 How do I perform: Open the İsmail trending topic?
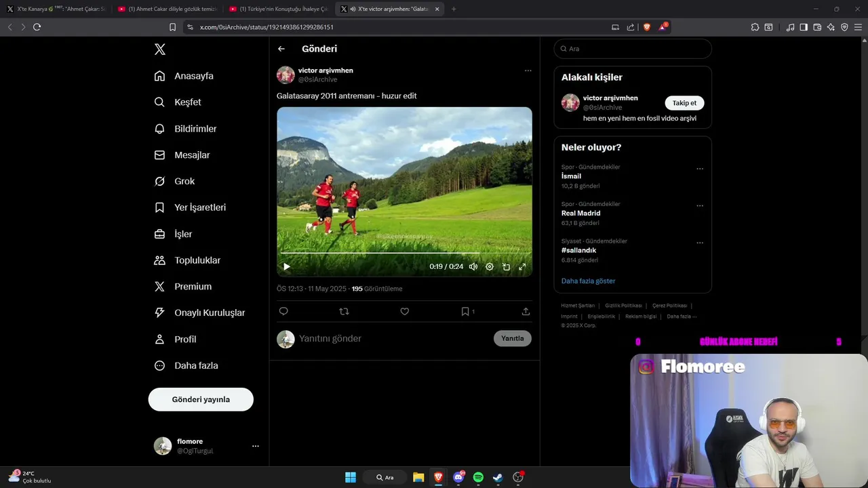pos(571,176)
